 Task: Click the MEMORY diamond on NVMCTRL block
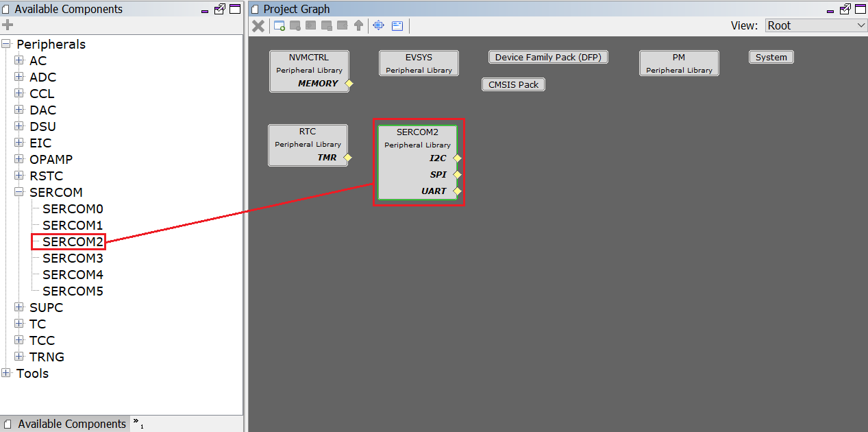(349, 84)
